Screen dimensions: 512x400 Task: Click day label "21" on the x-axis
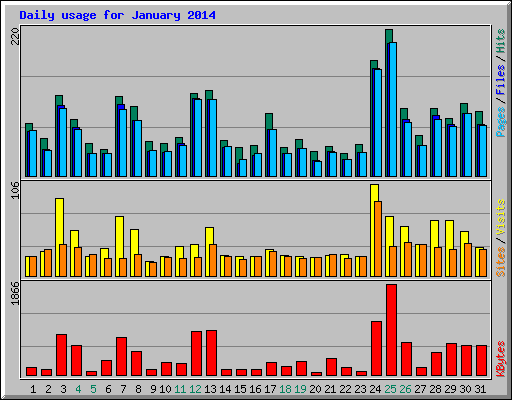pos(330,389)
